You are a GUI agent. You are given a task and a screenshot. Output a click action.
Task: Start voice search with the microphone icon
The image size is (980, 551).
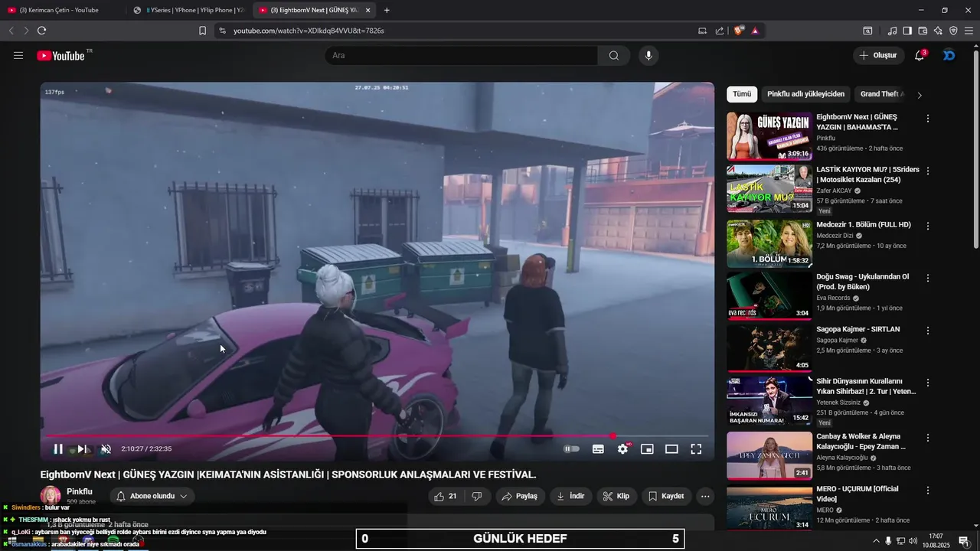648,55
